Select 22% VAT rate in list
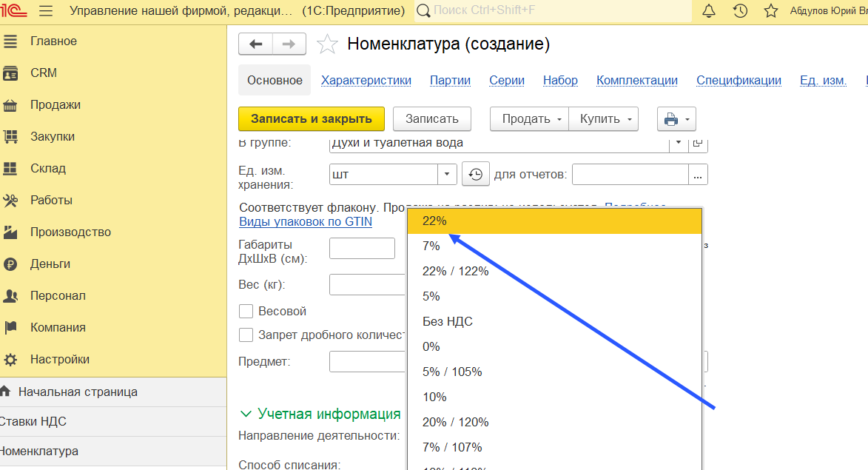Viewport: 868px width, 470px height. 555,221
